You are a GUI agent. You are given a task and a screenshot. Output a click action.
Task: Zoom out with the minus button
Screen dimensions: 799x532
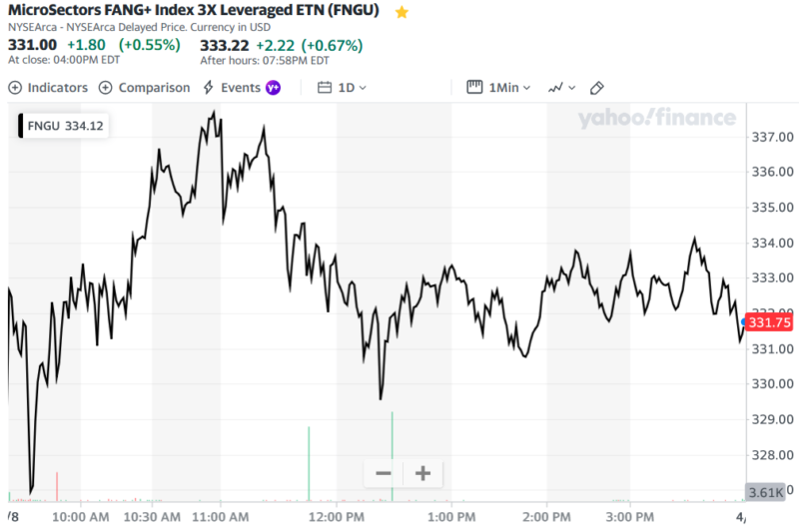(383, 473)
